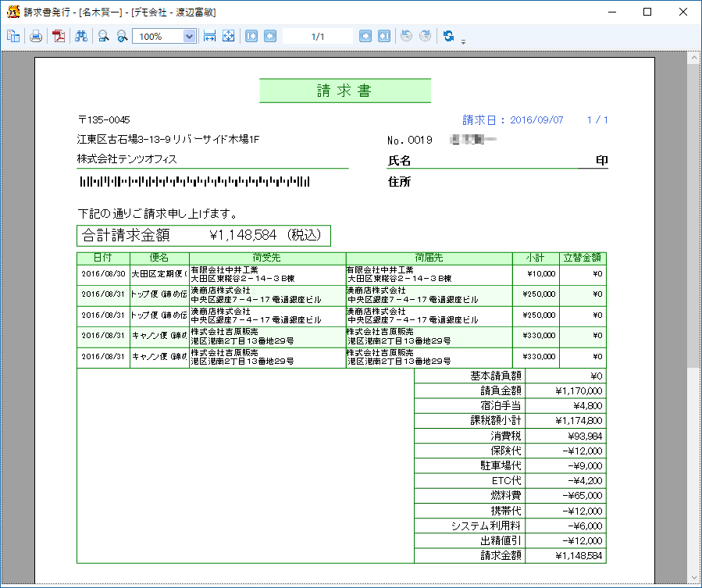The width and height of the screenshot is (702, 588).
Task: Refresh the invoice preview
Action: click(448, 36)
